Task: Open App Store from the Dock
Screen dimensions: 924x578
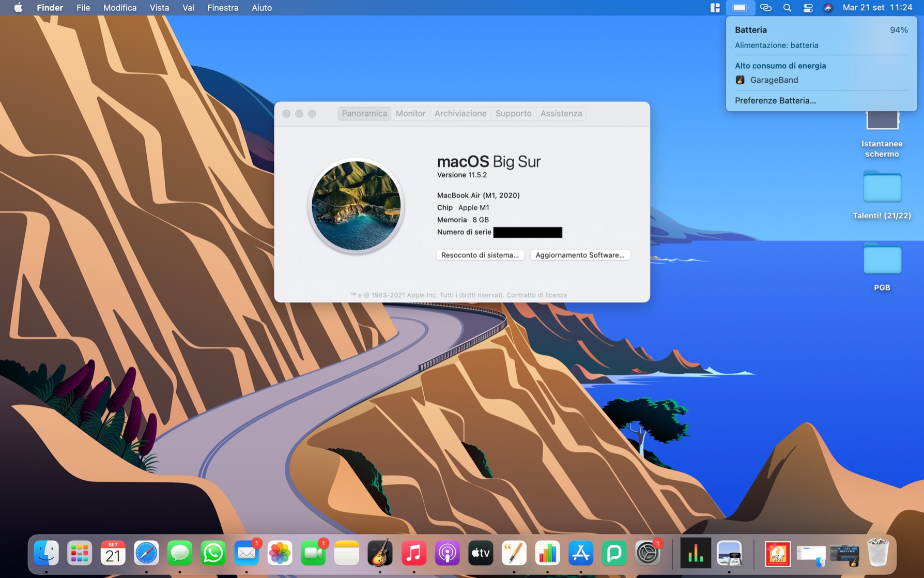Action: click(580, 553)
